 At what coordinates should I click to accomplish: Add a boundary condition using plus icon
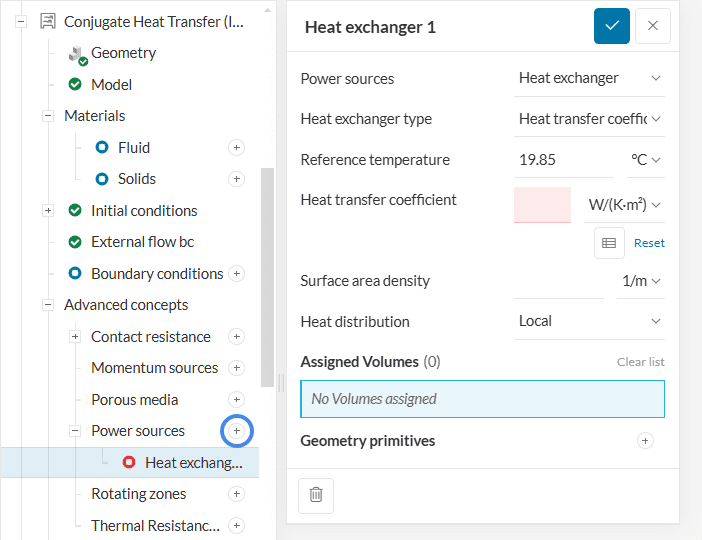pyautogui.click(x=237, y=274)
